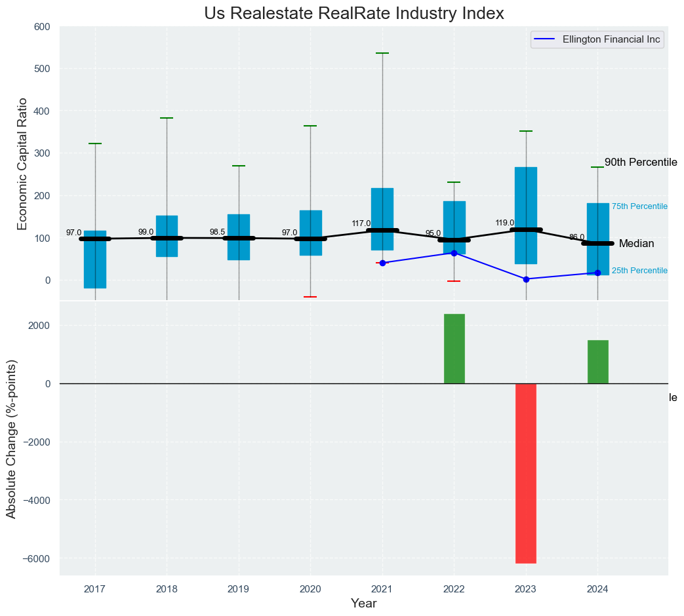Image resolution: width=684 pixels, height=616 pixels.
Task: Select Ellington's blue data point for 2021
Action: point(382,263)
